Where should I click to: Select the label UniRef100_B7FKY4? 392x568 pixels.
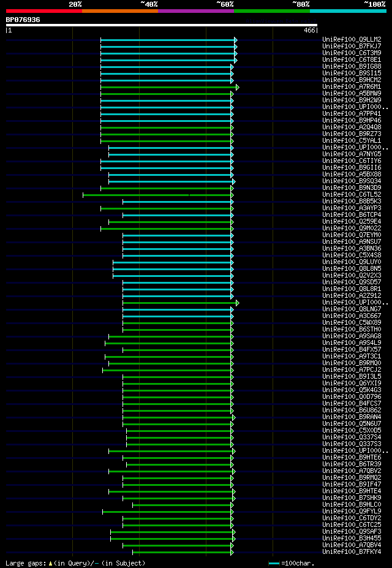click(352, 552)
